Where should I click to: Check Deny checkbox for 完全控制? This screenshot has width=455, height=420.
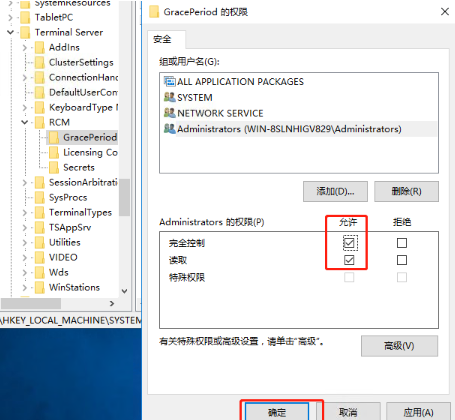402,243
